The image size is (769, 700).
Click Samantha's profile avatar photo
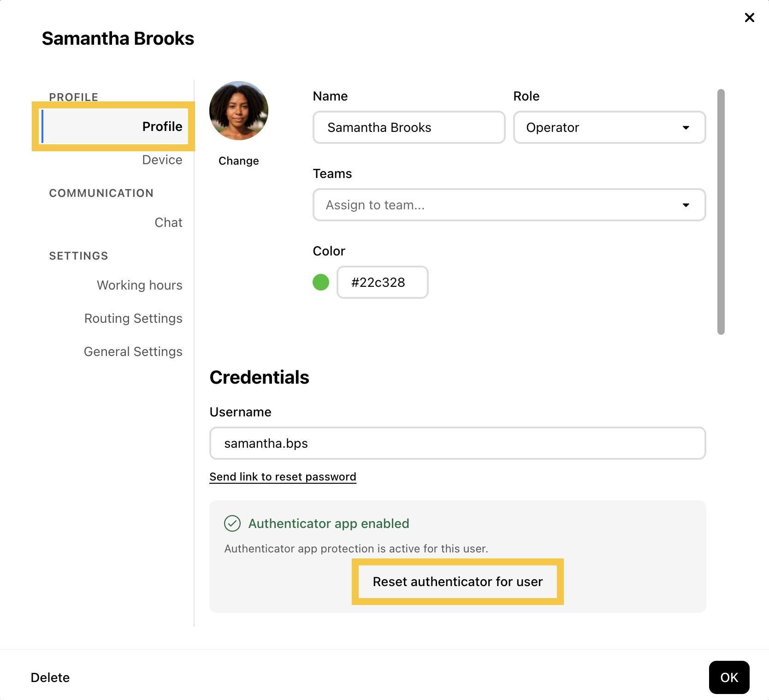pyautogui.click(x=239, y=111)
